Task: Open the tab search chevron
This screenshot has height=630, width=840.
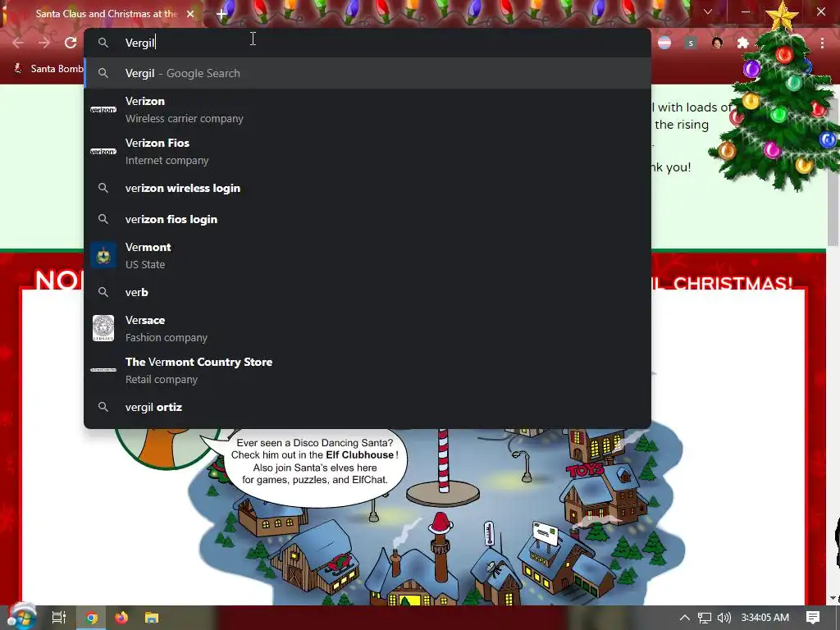Action: (708, 11)
